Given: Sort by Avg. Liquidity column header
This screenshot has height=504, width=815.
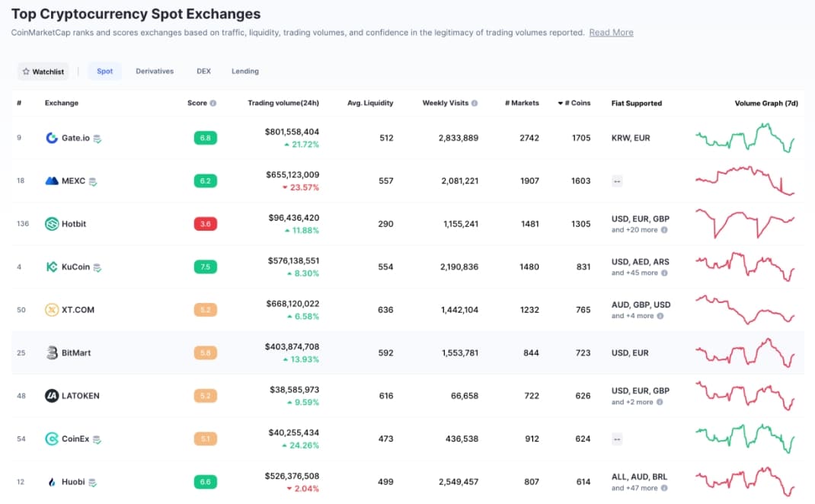Looking at the screenshot, I should click(x=370, y=103).
